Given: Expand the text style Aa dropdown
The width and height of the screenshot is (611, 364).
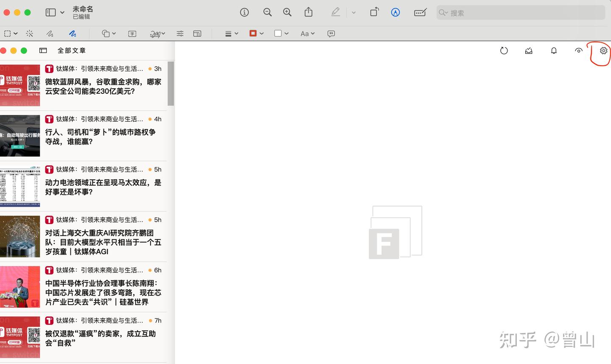Looking at the screenshot, I should pyautogui.click(x=307, y=33).
